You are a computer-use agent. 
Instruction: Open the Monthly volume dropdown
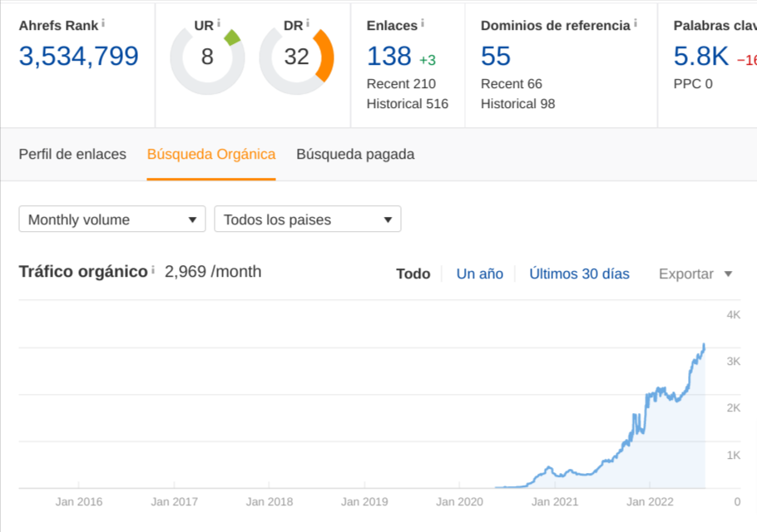click(111, 219)
